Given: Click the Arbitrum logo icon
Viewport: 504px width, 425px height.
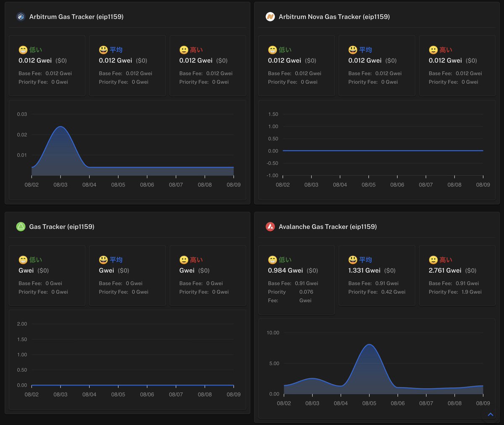Looking at the screenshot, I should pos(21,17).
